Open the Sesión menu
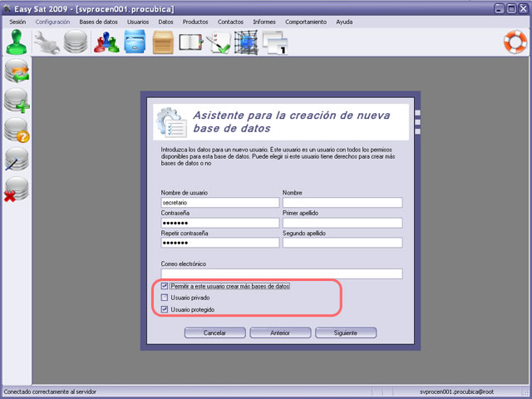 pos(17,22)
